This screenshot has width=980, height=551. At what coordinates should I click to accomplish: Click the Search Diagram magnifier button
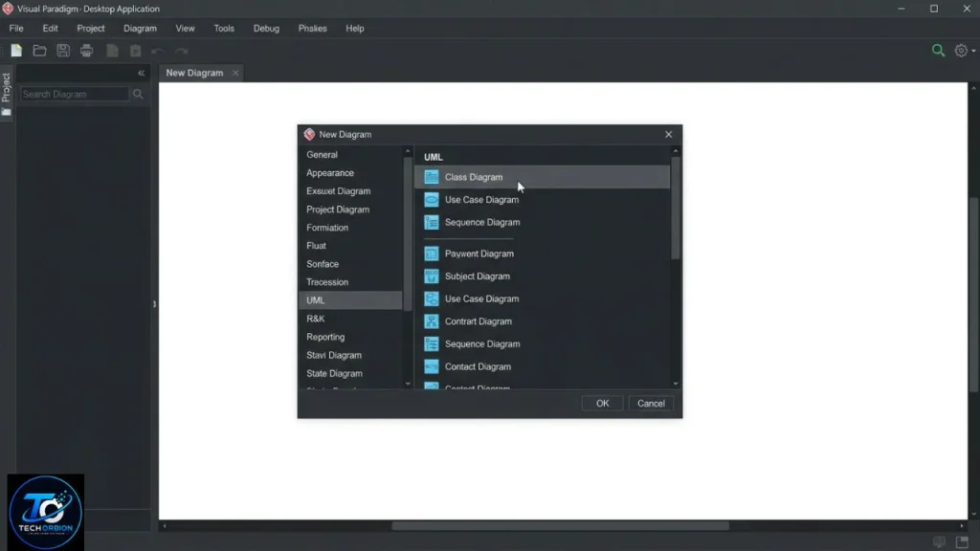pos(138,95)
